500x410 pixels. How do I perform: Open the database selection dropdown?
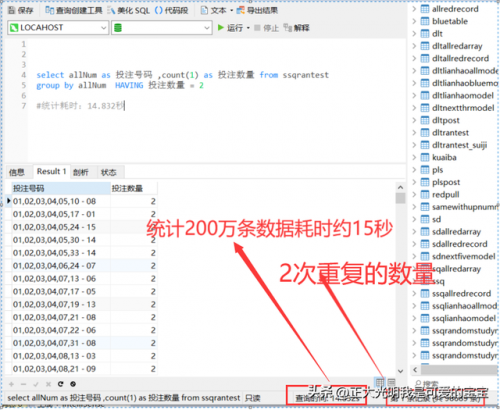click(162, 28)
